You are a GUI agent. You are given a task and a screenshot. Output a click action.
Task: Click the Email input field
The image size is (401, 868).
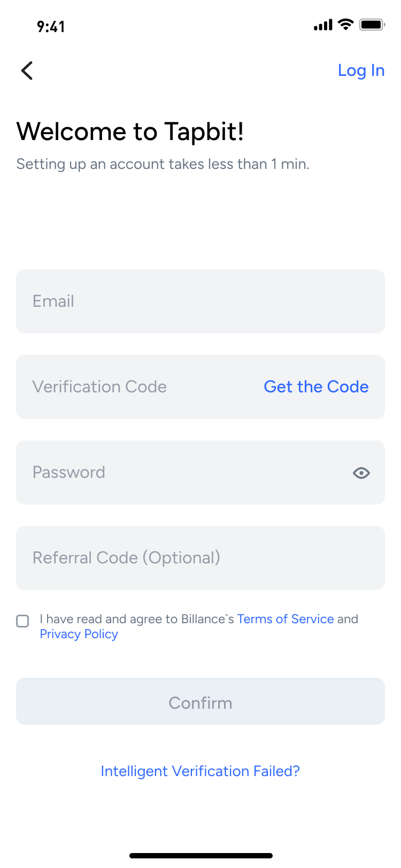tap(200, 301)
